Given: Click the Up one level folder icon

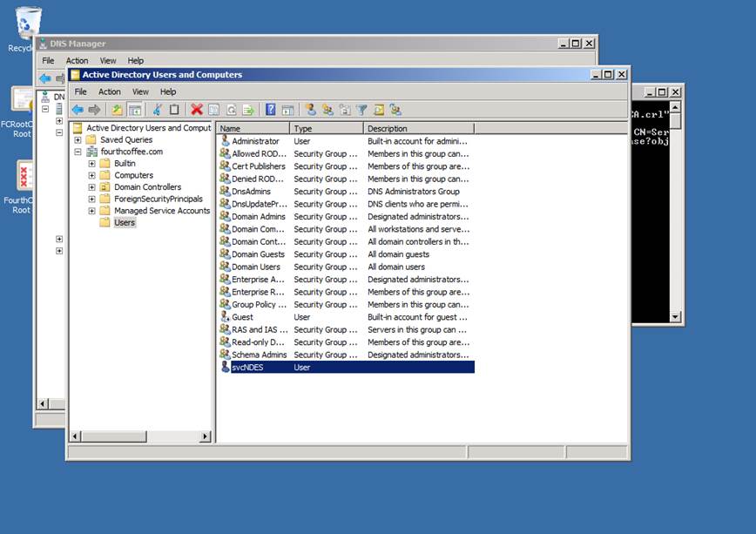Looking at the screenshot, I should pyautogui.click(x=118, y=110).
